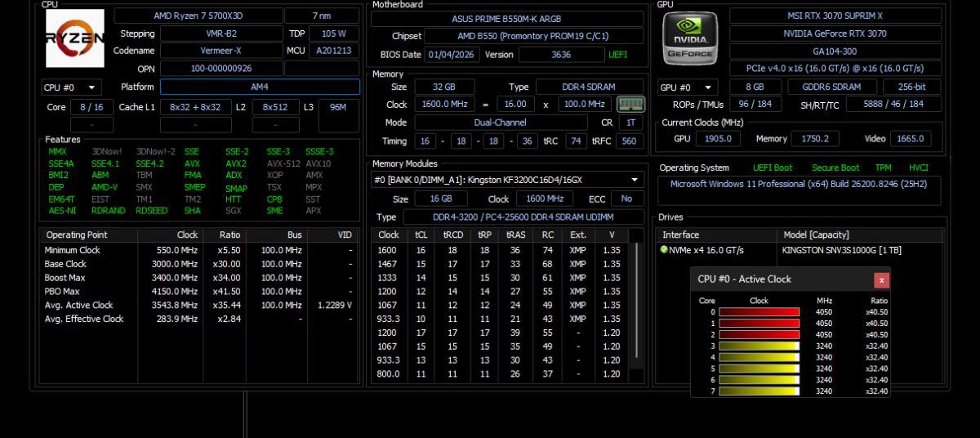This screenshot has width=980, height=438.
Task: Click the Core 7 clock bar
Action: pos(759,391)
